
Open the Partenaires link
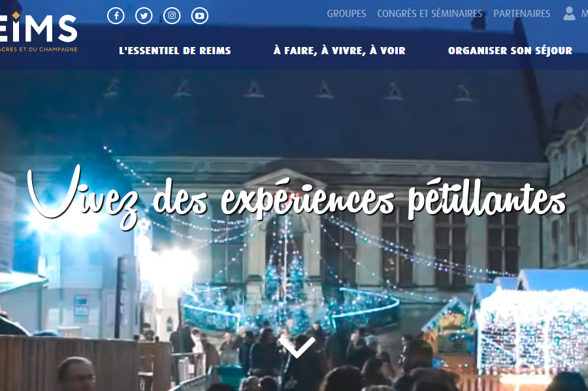521,14
